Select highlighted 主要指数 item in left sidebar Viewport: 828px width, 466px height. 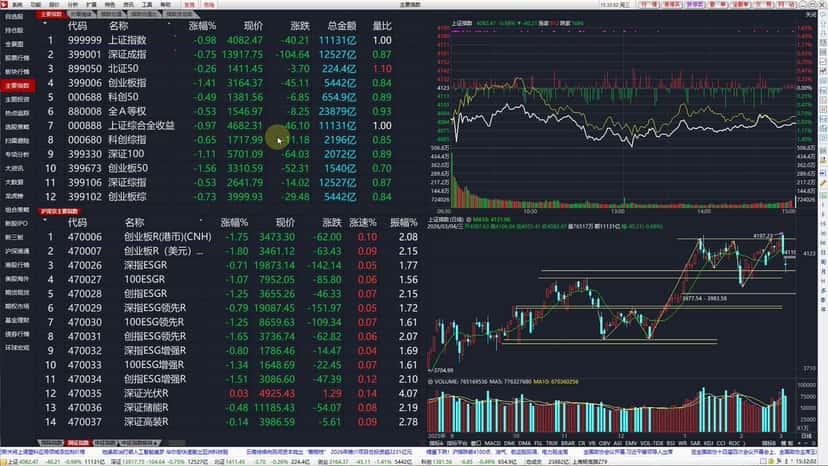(x=17, y=85)
